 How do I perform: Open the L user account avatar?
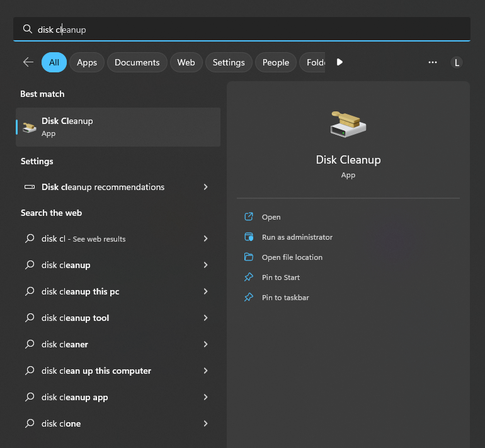click(x=457, y=62)
